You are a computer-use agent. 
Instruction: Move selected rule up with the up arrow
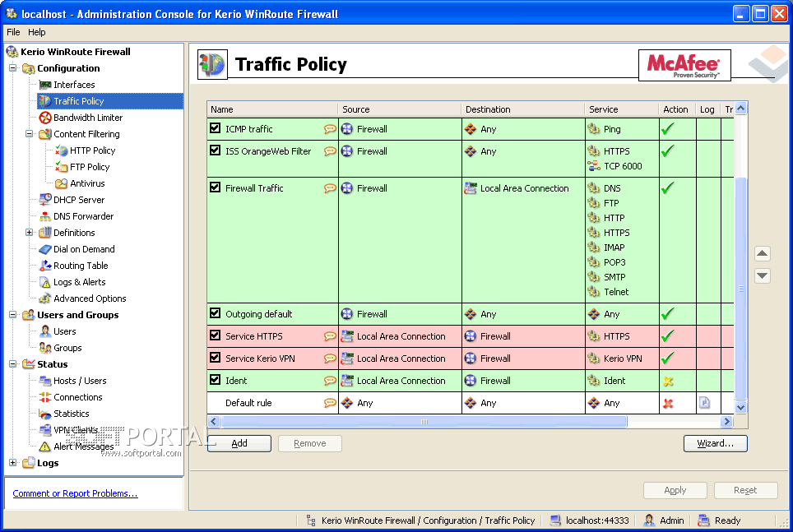[762, 253]
